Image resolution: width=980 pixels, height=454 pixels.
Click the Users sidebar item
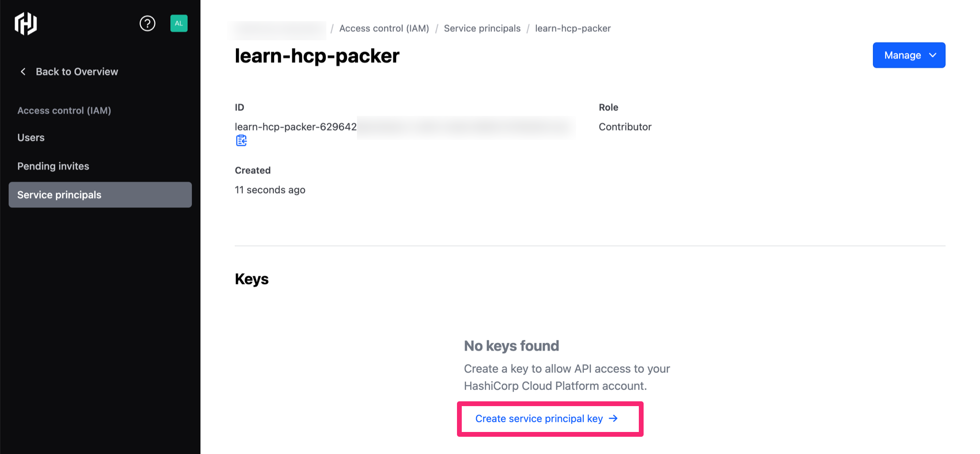(31, 137)
